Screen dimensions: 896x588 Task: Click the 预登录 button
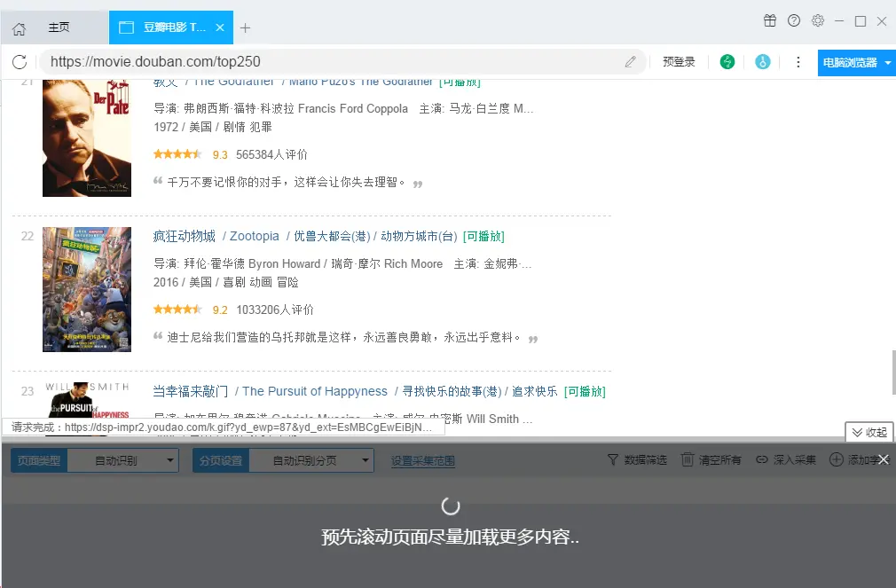pyautogui.click(x=679, y=62)
